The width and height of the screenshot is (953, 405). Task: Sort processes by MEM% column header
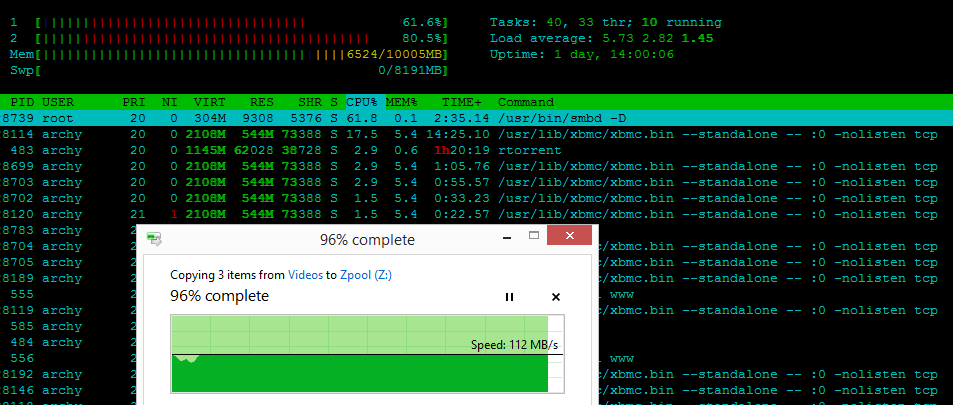coord(402,102)
